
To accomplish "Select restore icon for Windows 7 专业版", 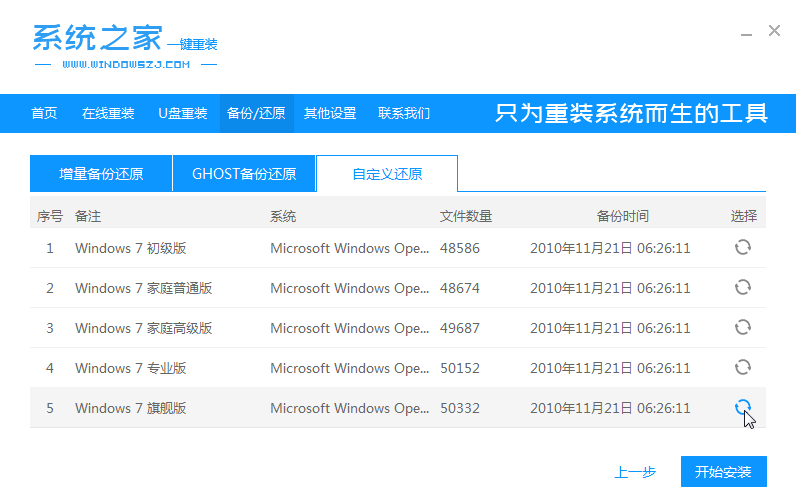I will tap(742, 368).
